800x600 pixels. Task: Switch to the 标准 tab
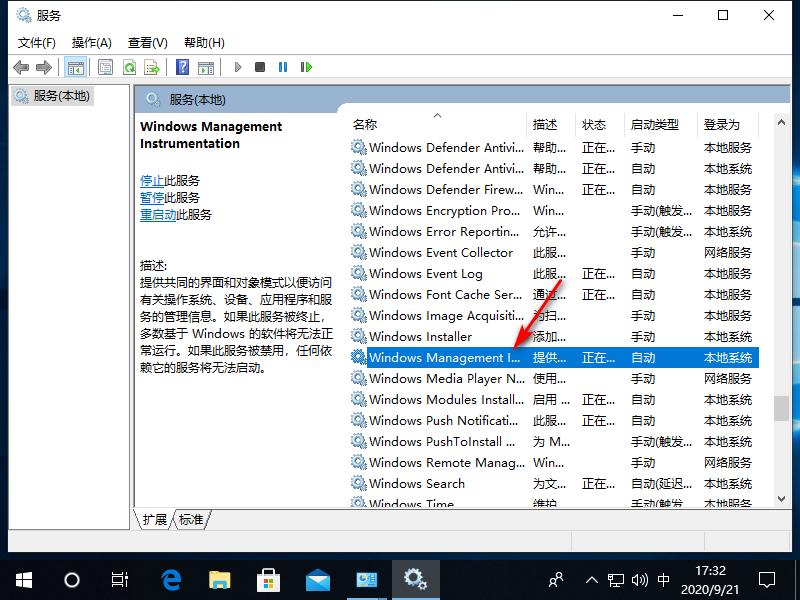click(191, 519)
